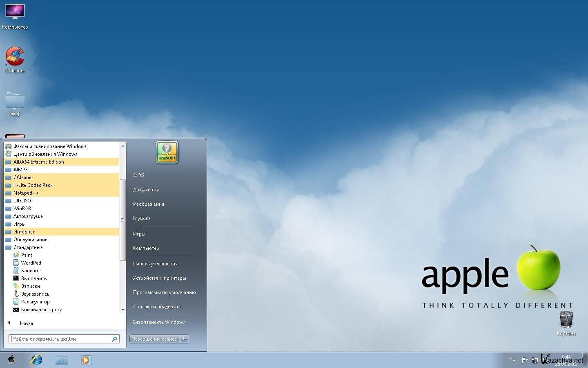Open the SoftS user folder link

click(139, 175)
